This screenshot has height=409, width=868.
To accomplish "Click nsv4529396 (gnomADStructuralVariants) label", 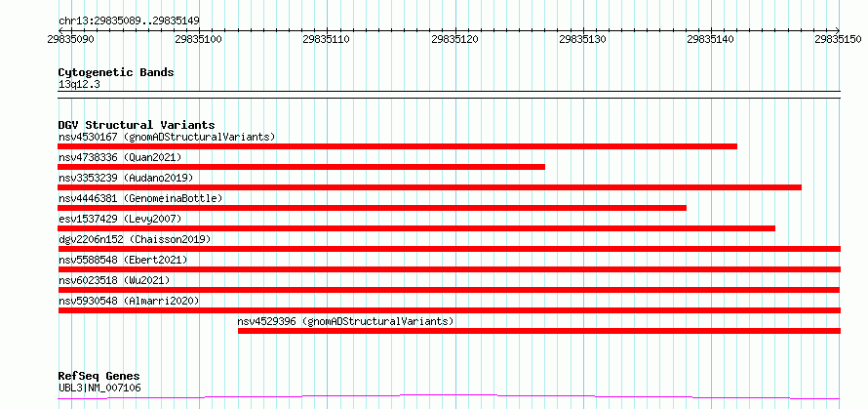I will pos(346,321).
